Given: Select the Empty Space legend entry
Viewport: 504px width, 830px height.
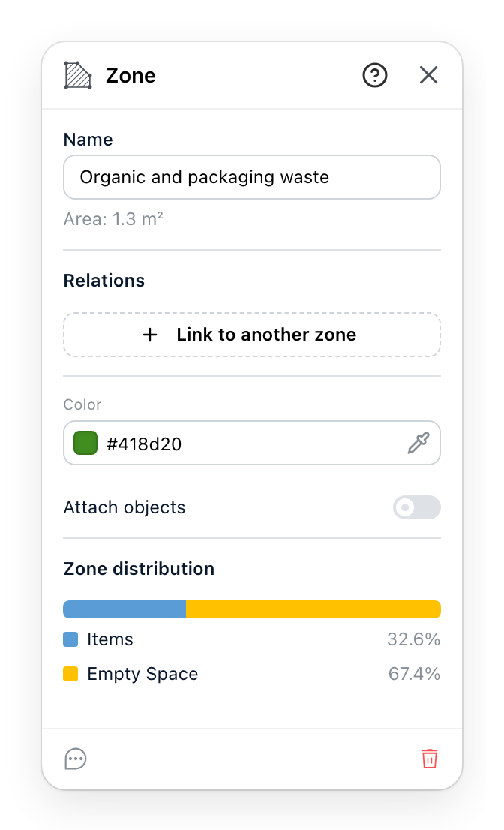Looking at the screenshot, I should 252,674.
